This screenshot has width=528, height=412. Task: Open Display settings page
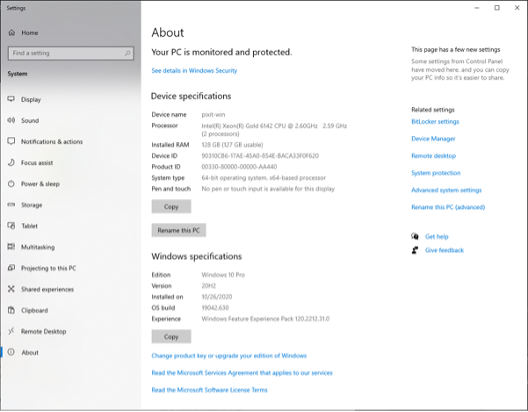coord(71,99)
